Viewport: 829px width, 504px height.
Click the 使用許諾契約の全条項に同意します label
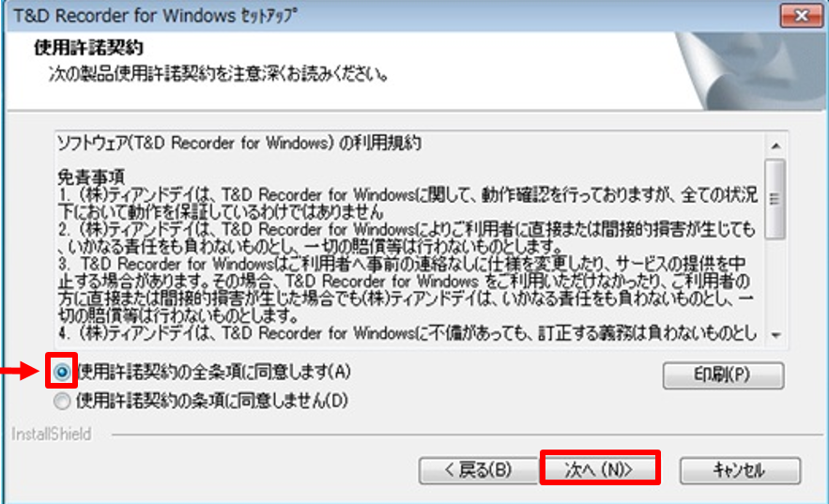(214, 372)
